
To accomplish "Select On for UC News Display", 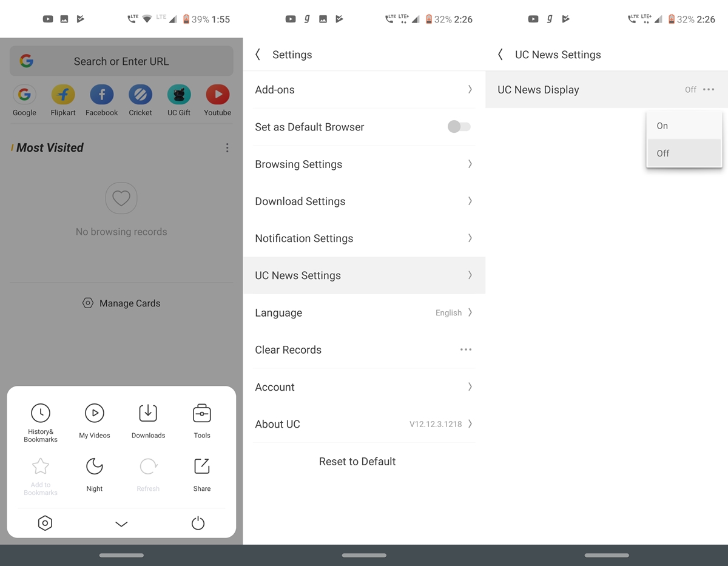I will pyautogui.click(x=684, y=126).
